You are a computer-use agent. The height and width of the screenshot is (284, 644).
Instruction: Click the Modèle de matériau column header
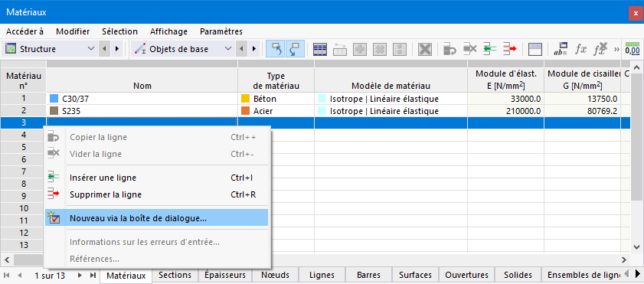391,80
